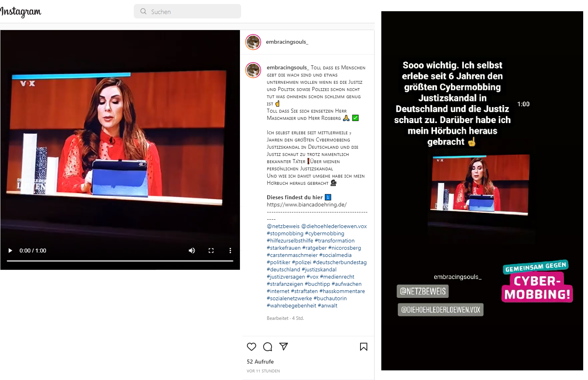Click profile avatar next to the caption
This screenshot has height=380, width=588.
click(253, 70)
